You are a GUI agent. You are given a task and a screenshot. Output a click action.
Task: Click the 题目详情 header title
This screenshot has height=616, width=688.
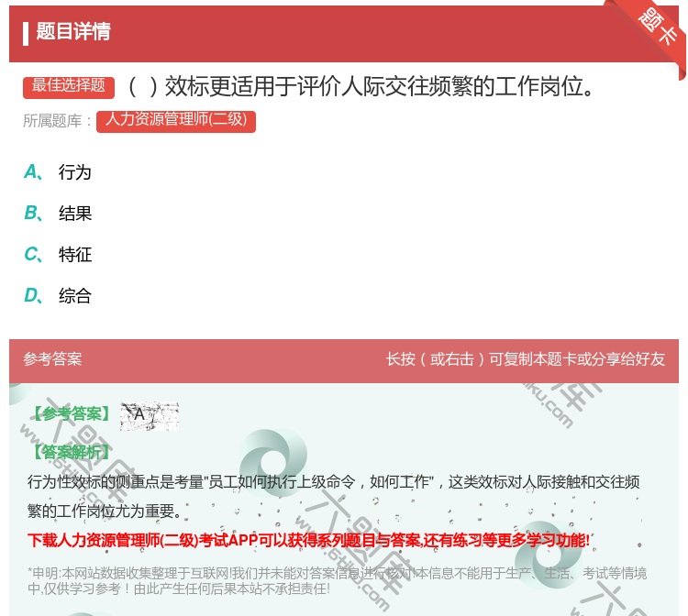click(73, 31)
